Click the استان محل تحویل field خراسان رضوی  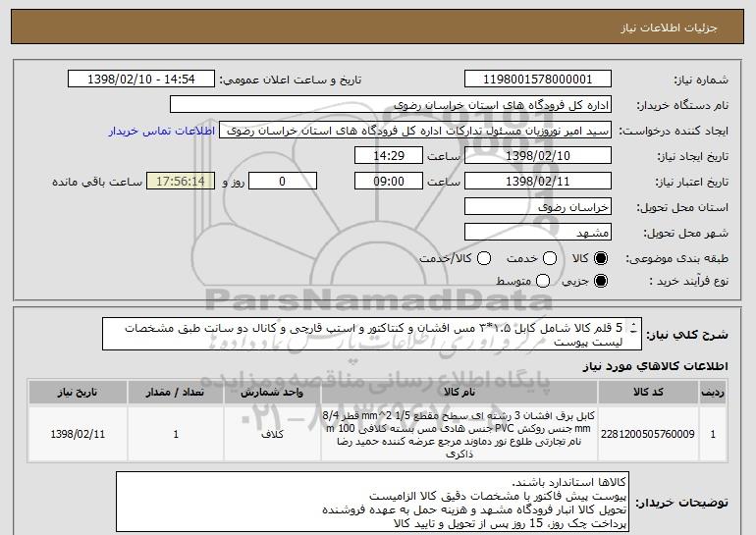538,207
